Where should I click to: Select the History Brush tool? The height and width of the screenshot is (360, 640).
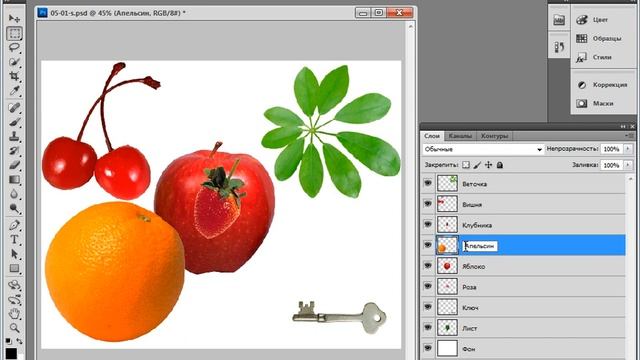pos(14,151)
